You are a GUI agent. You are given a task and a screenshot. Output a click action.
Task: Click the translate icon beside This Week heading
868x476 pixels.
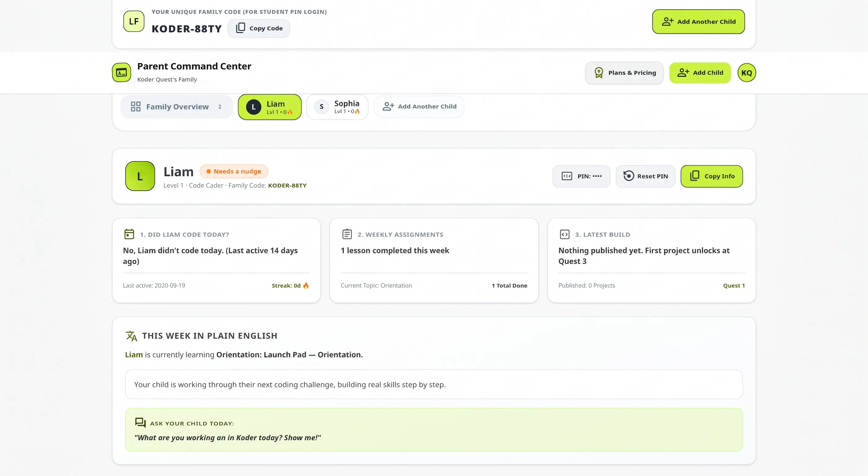coord(131,336)
